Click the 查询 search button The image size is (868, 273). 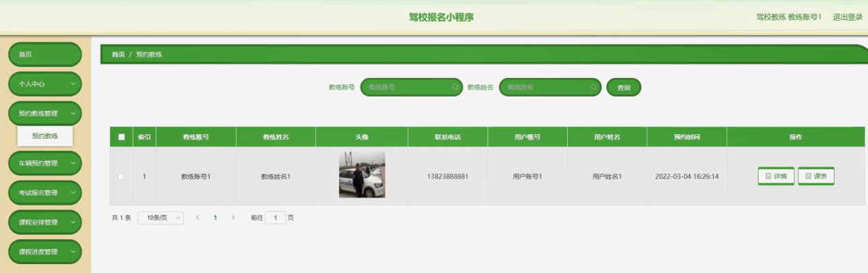624,88
